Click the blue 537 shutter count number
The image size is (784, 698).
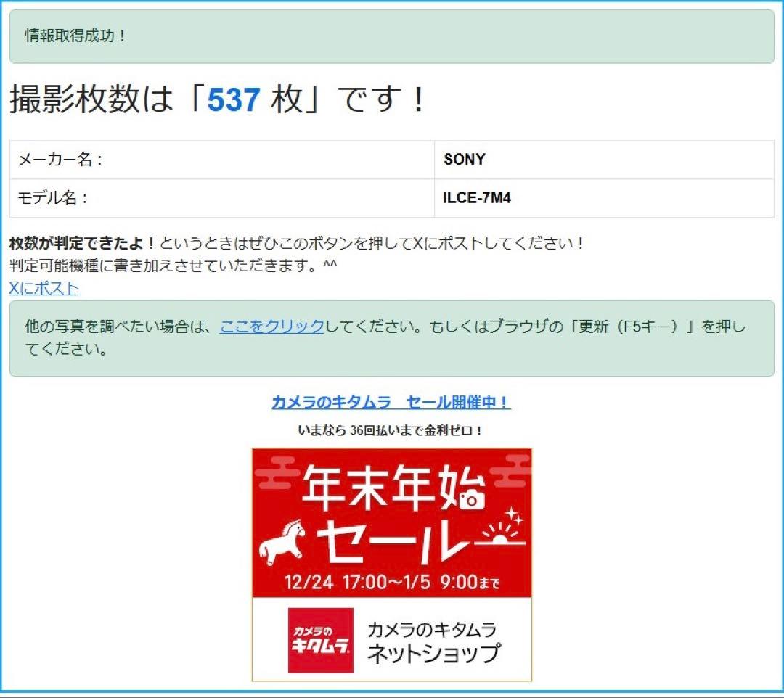(x=231, y=100)
